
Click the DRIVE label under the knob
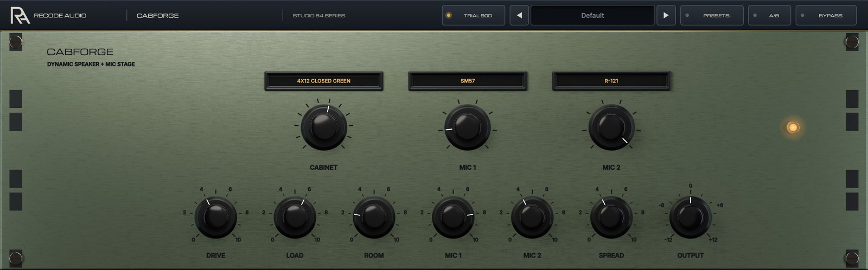click(215, 255)
